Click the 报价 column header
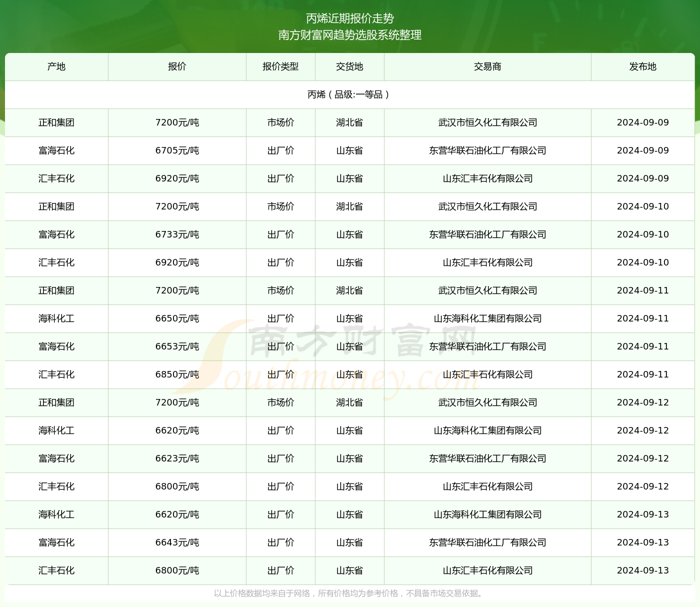Viewport: 700px width, 607px height. (x=177, y=66)
